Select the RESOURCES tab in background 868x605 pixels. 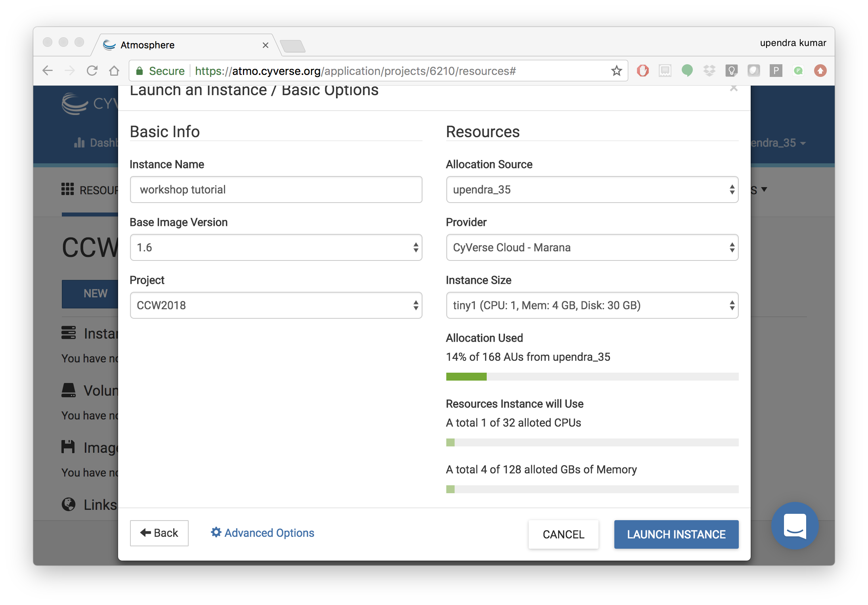90,190
